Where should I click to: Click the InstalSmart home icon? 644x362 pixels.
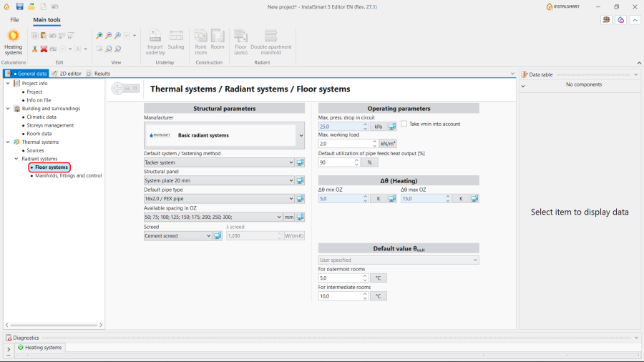click(x=6, y=6)
